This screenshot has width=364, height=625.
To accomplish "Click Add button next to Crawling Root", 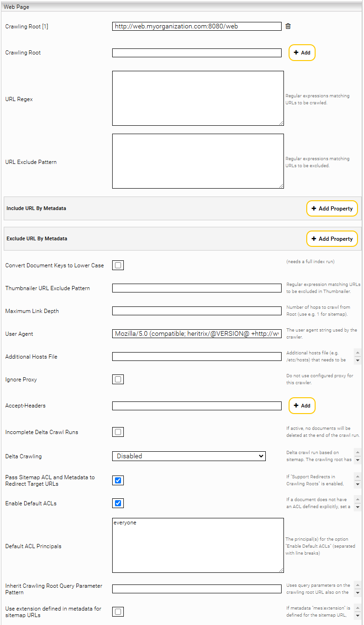I will click(x=302, y=53).
